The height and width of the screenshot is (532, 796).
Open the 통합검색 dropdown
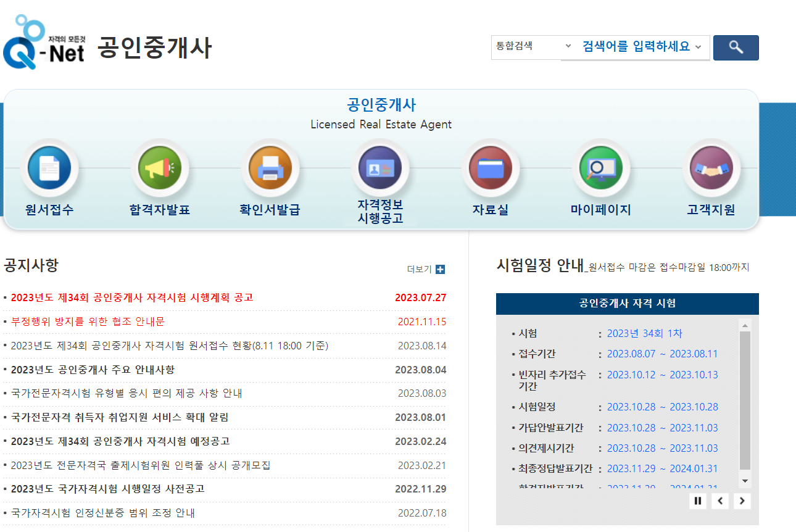pyautogui.click(x=534, y=46)
